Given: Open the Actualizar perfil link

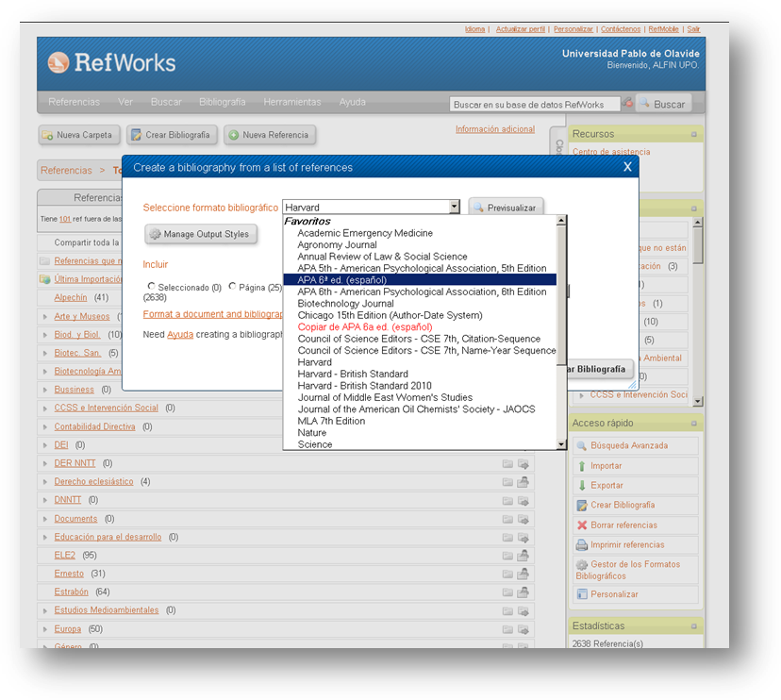Looking at the screenshot, I should (521, 29).
